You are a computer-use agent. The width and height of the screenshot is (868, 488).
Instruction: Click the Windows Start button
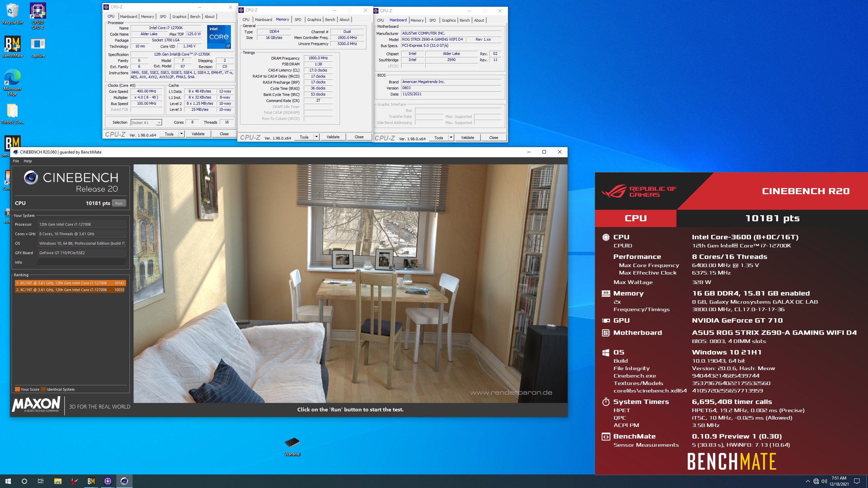coord(8,481)
